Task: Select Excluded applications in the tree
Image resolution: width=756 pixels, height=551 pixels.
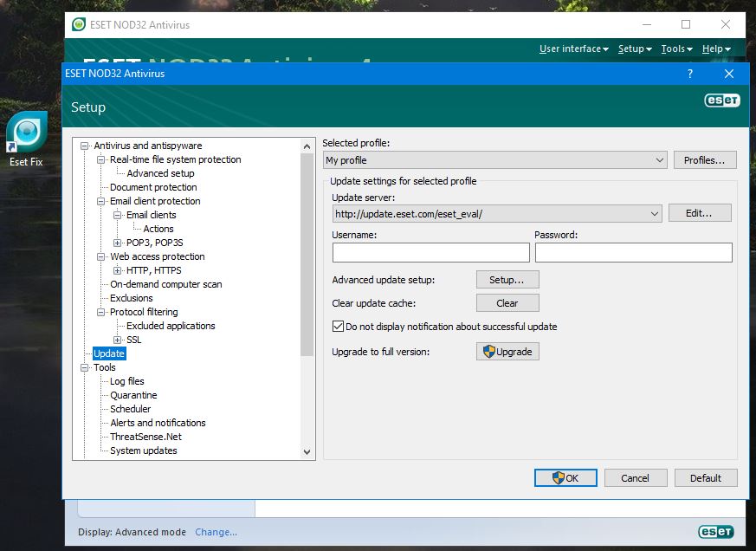Action: (x=171, y=326)
